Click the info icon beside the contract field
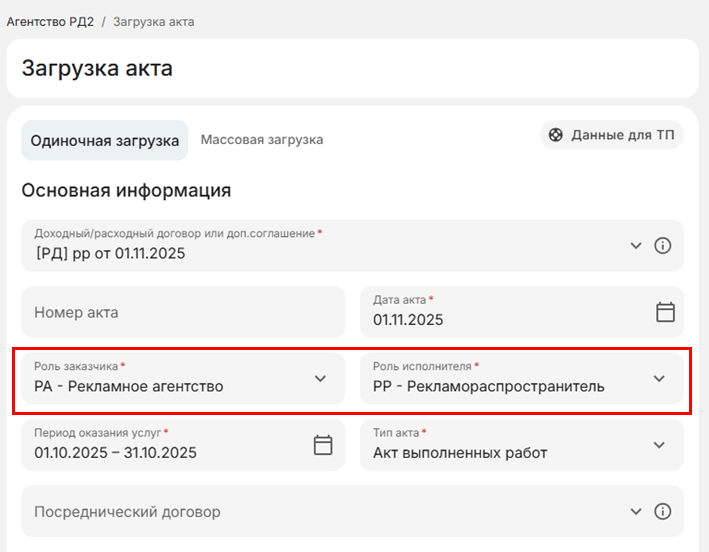709x552 pixels. click(662, 246)
